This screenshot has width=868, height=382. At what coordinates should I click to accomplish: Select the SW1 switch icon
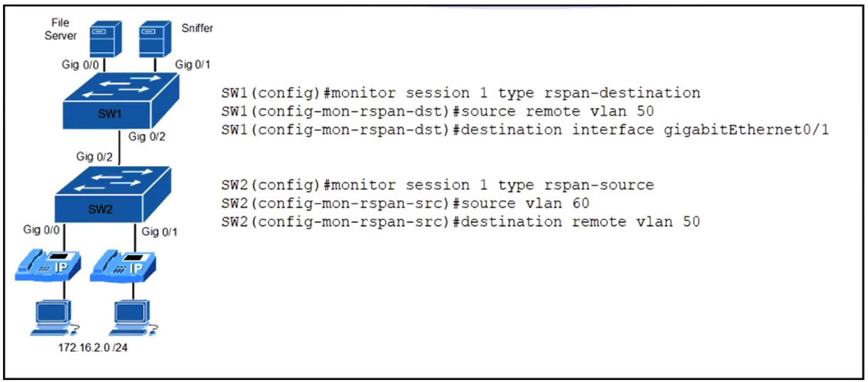121,101
